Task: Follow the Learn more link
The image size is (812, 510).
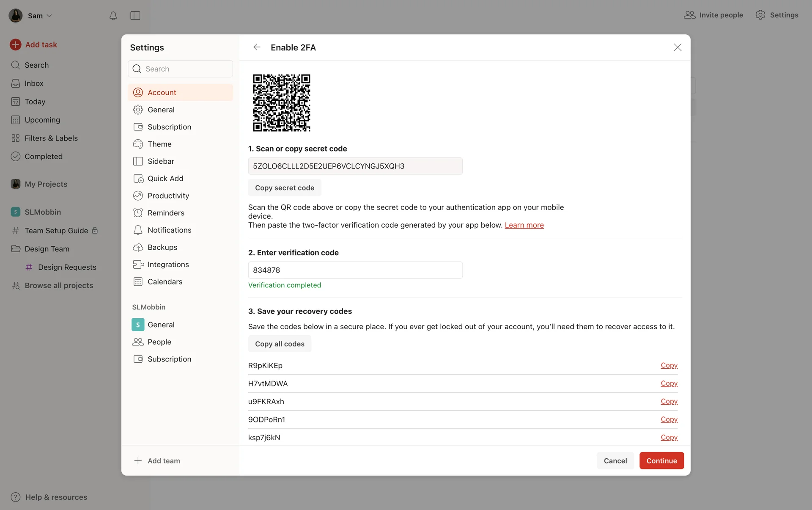Action: pos(524,225)
